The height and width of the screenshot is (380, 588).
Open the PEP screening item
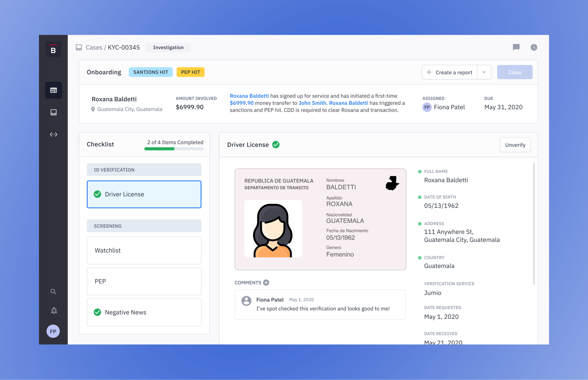[144, 281]
